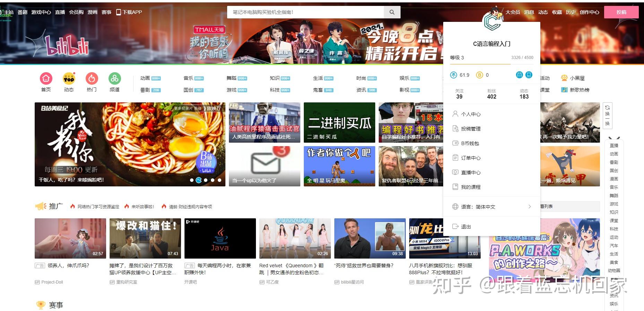This screenshot has height=311, width=644.
Task: Open the 全明星玩马里奥 video thumbnail
Action: [340, 166]
